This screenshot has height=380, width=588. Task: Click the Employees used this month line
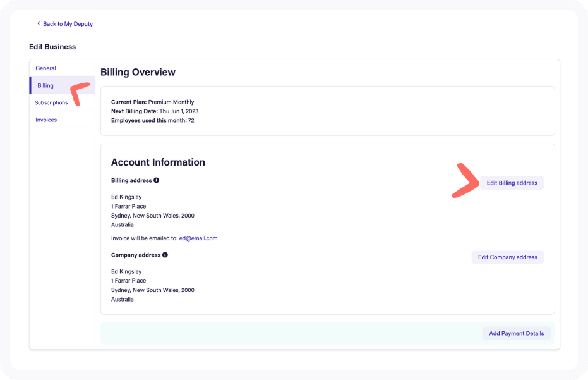pos(152,120)
